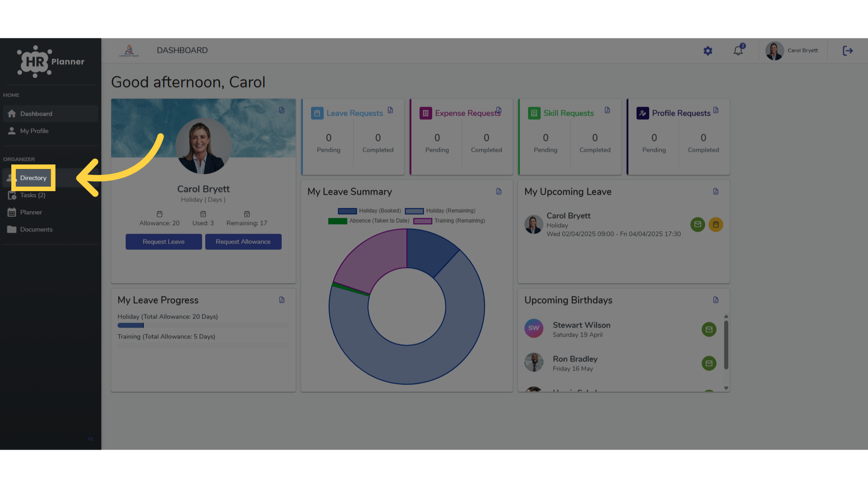Click the Upcoming Birthdays scrollbar down arrow

(726, 388)
